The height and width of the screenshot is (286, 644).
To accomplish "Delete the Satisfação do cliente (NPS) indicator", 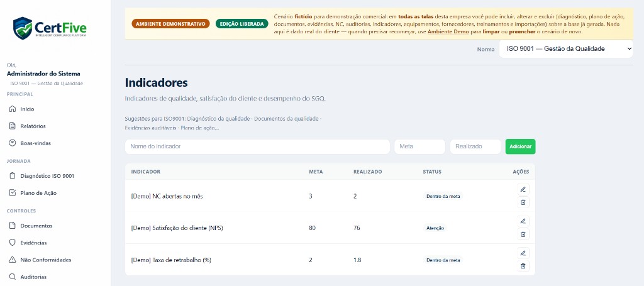I will 523,234.
